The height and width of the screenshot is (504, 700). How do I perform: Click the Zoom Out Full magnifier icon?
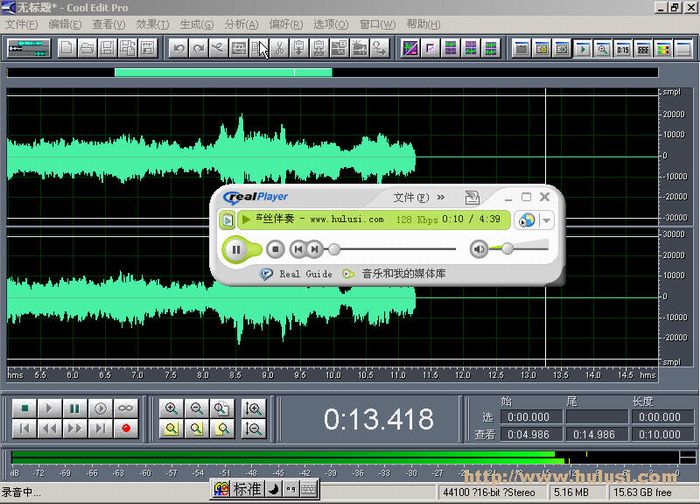coord(221,408)
